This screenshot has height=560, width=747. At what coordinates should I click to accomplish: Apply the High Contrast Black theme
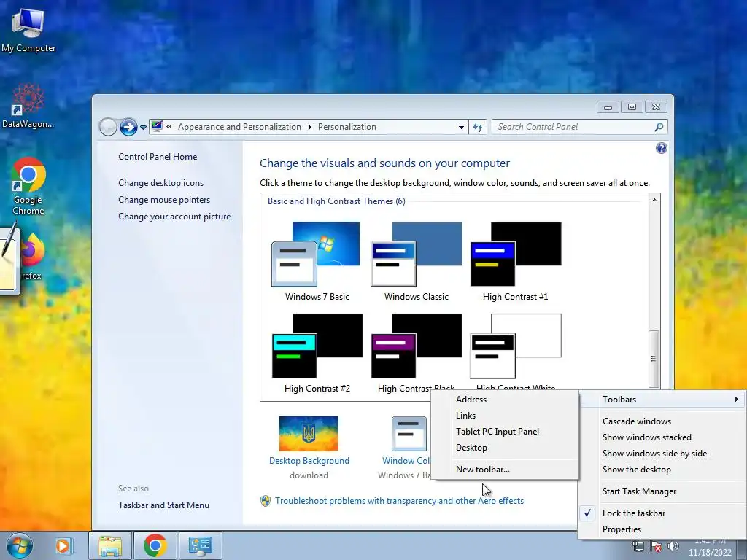point(417,353)
